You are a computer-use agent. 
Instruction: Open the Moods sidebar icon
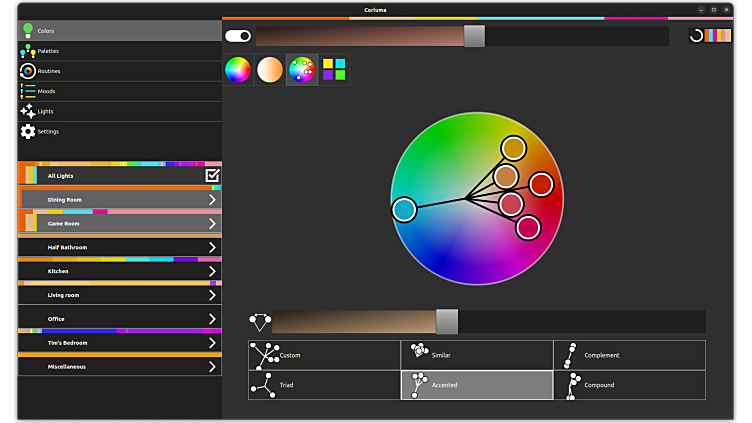click(28, 91)
